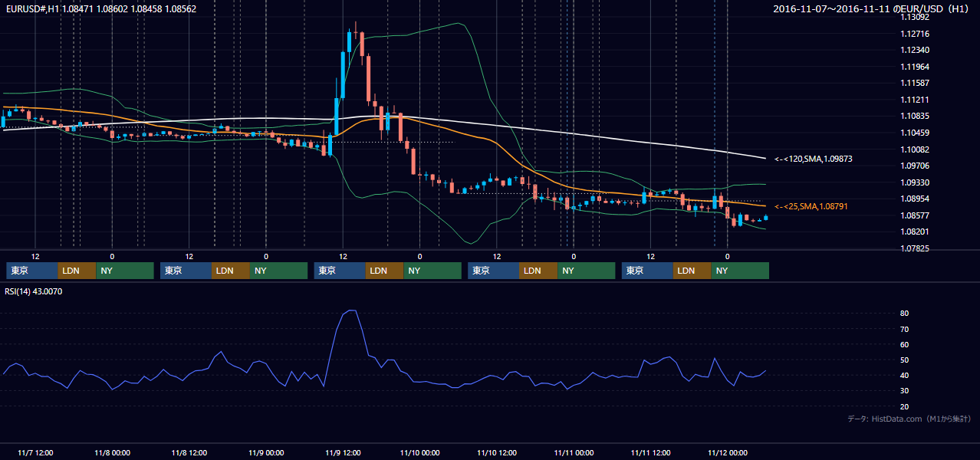Viewport: 980px width, 460px height.
Task: Click the HistData.com data credit text
Action: [909, 419]
